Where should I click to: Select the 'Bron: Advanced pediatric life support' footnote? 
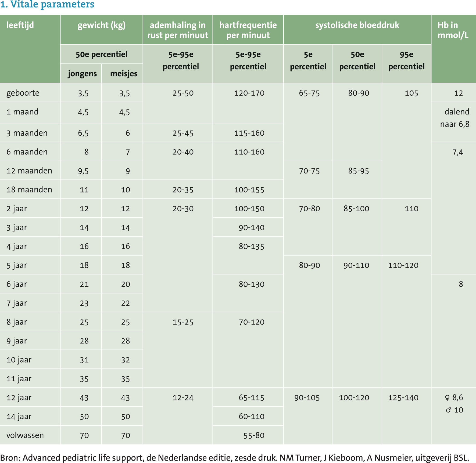point(235,458)
